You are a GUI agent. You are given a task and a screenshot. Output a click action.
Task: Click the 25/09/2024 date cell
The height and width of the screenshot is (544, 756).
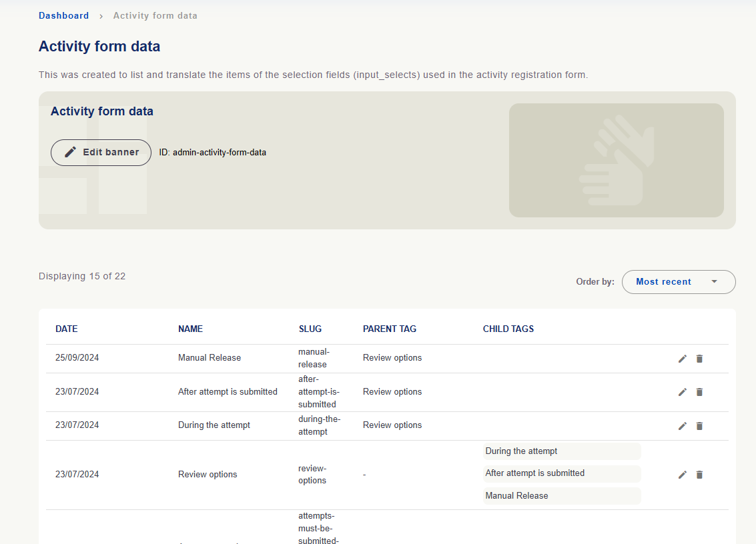[x=77, y=357]
